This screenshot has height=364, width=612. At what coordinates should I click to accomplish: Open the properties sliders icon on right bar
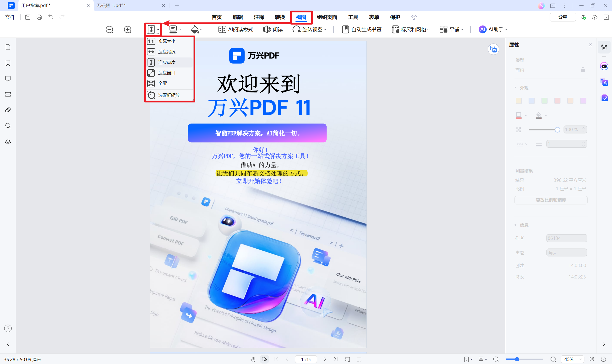(604, 47)
